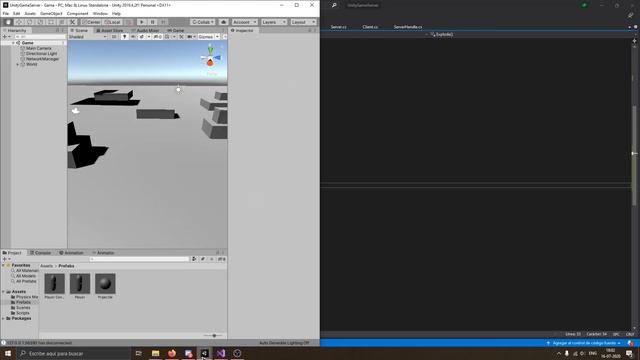640x360 pixels.
Task: Open Search by Type icon in Project
Action: click(x=194, y=259)
